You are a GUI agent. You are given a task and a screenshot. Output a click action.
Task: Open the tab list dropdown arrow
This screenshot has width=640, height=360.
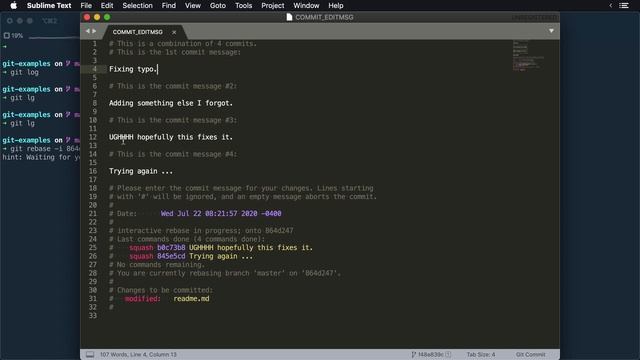(x=551, y=31)
